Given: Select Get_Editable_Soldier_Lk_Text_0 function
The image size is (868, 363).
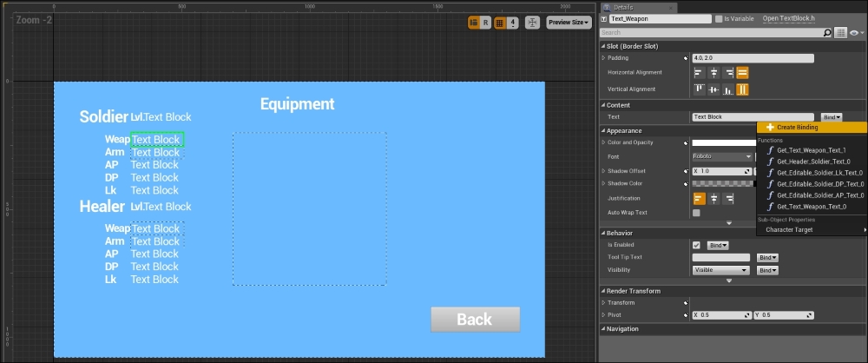Looking at the screenshot, I should 812,173.
